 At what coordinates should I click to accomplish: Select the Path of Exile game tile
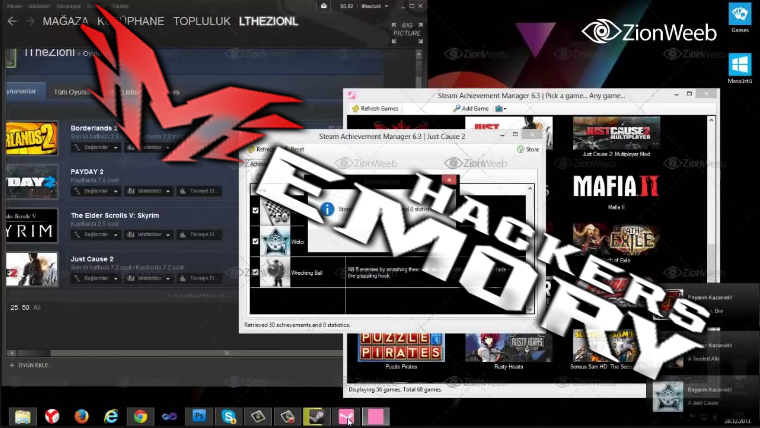(x=616, y=243)
